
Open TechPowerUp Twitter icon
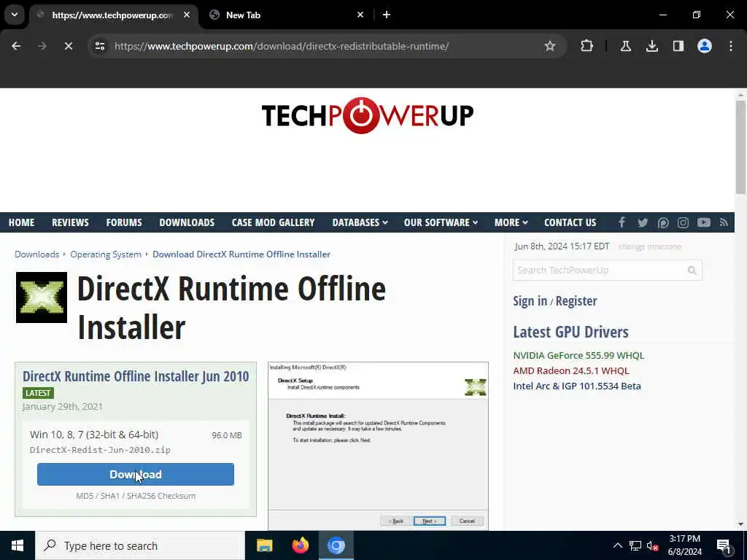642,222
